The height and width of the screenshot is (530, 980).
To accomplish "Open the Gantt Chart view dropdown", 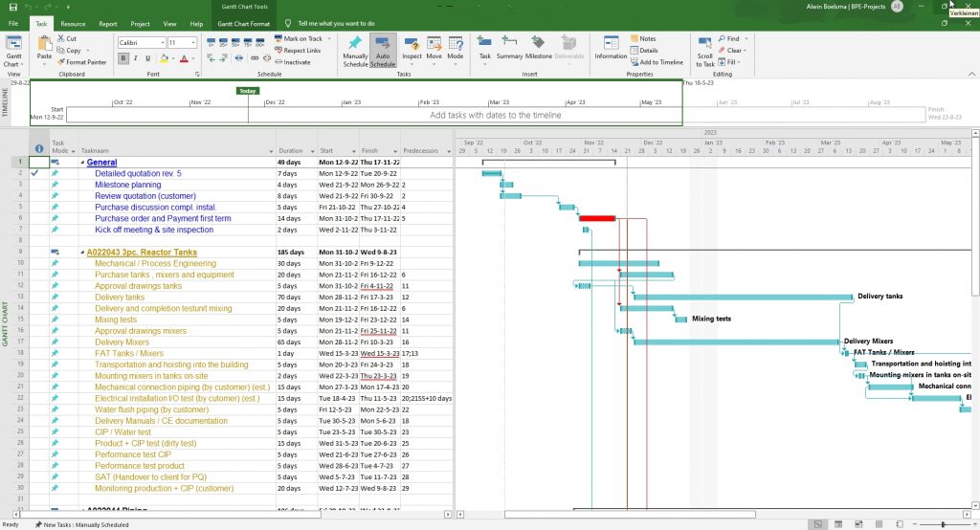I will tap(13, 60).
